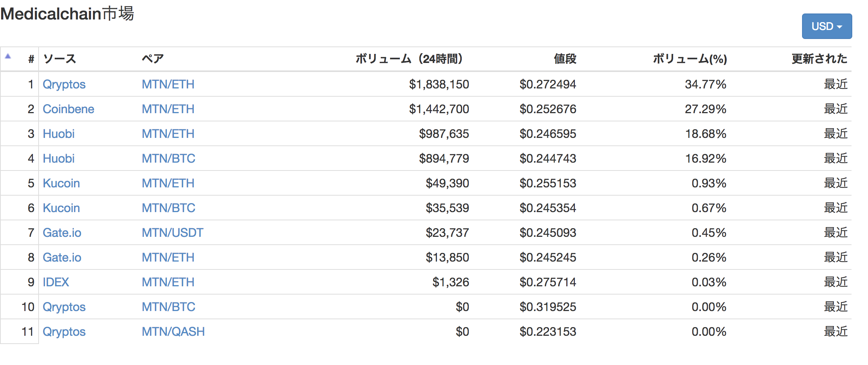Viewport: 868px width, 365px height.
Task: Select volume share 0.67%
Action: pos(709,208)
